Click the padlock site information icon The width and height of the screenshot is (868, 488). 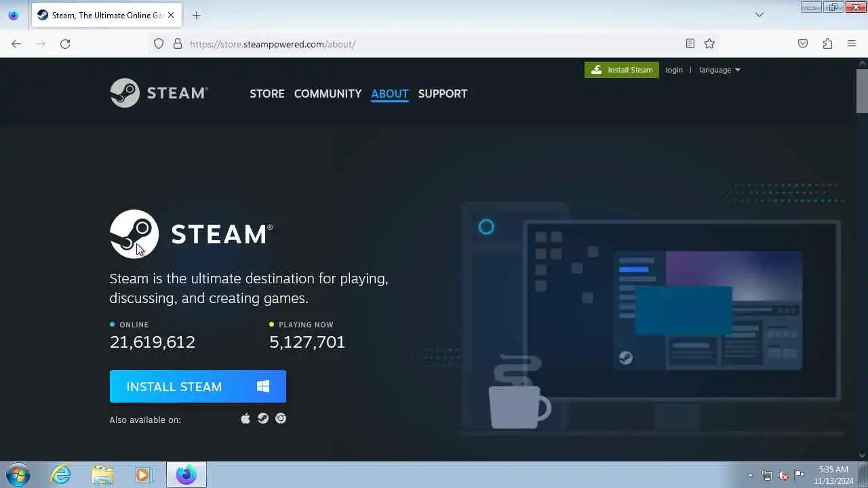[x=178, y=44]
